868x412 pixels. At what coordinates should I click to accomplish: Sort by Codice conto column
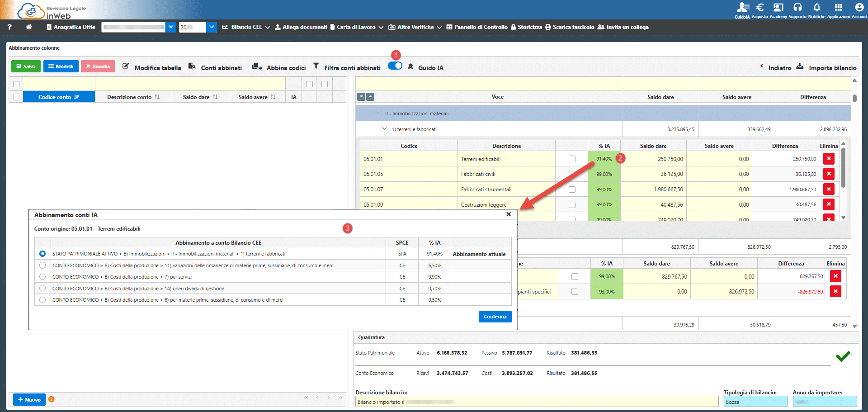59,97
